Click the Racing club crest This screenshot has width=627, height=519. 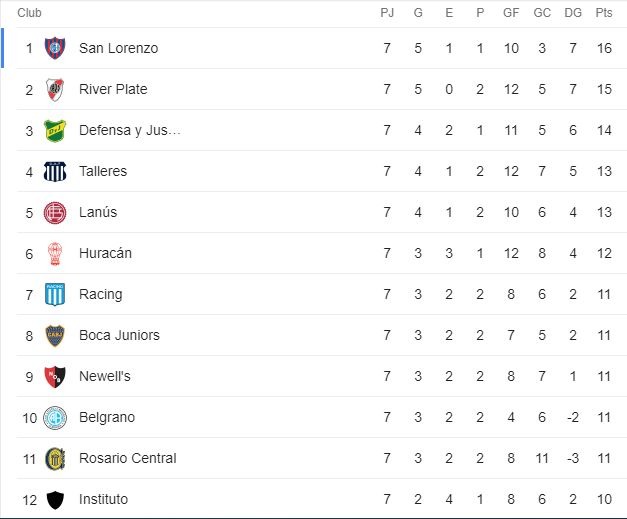click(x=55, y=295)
